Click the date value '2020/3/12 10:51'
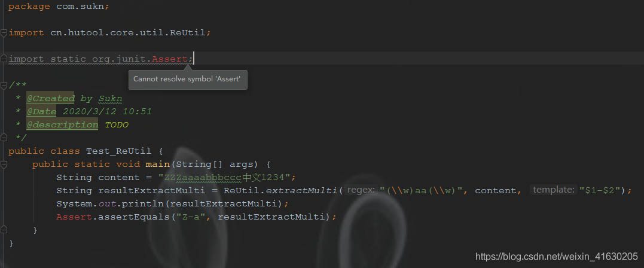The height and width of the screenshot is (268, 644). [107, 112]
